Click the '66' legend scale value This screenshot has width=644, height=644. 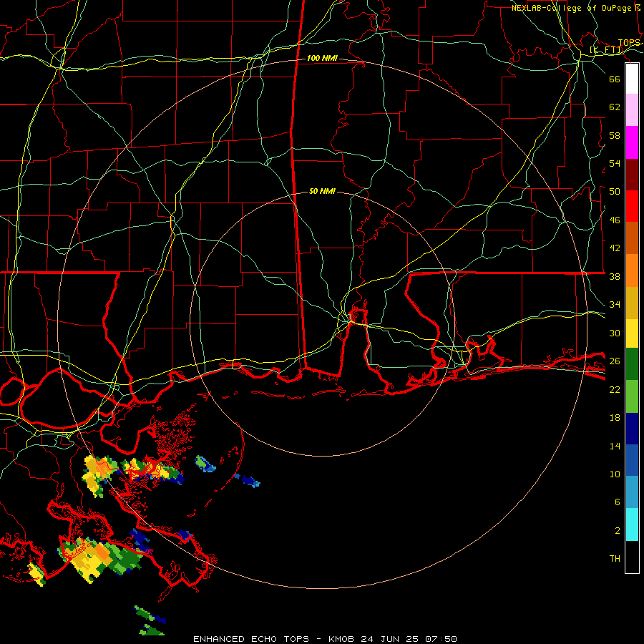point(615,79)
